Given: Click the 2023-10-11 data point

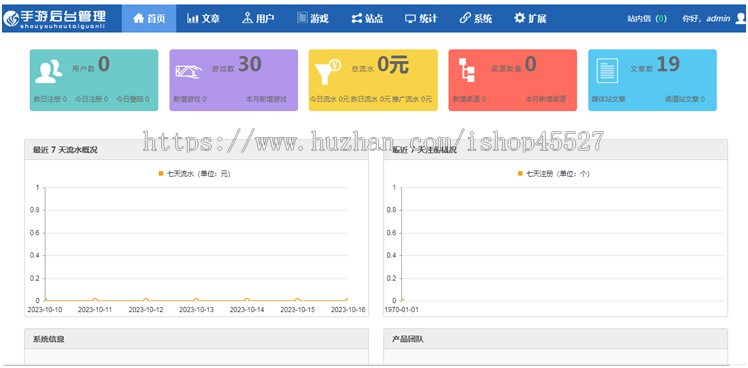Looking at the screenshot, I should click(95, 301).
